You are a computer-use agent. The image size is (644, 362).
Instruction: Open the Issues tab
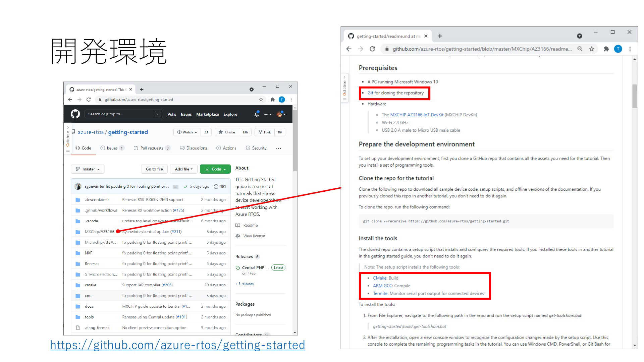(112, 148)
